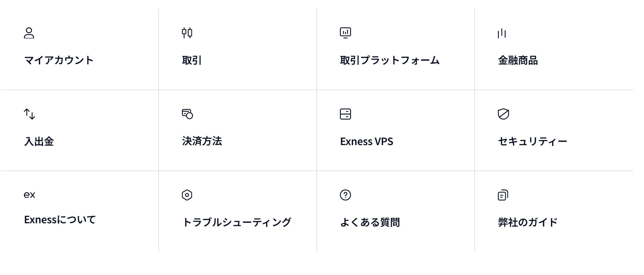
Task: Click the documents icon above 弊社のガイド
Action: click(503, 195)
